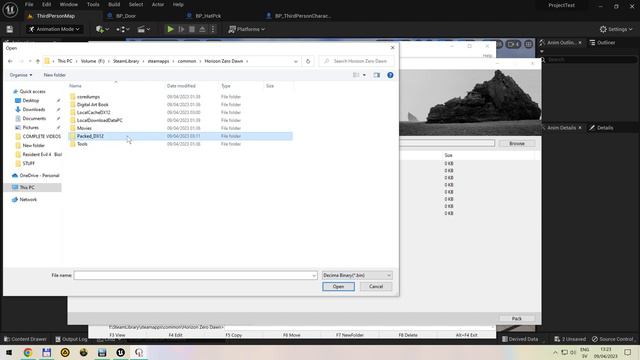Screen dimensions: 640x360
Task: Switch to the BP_Door tab
Action: [126, 16]
